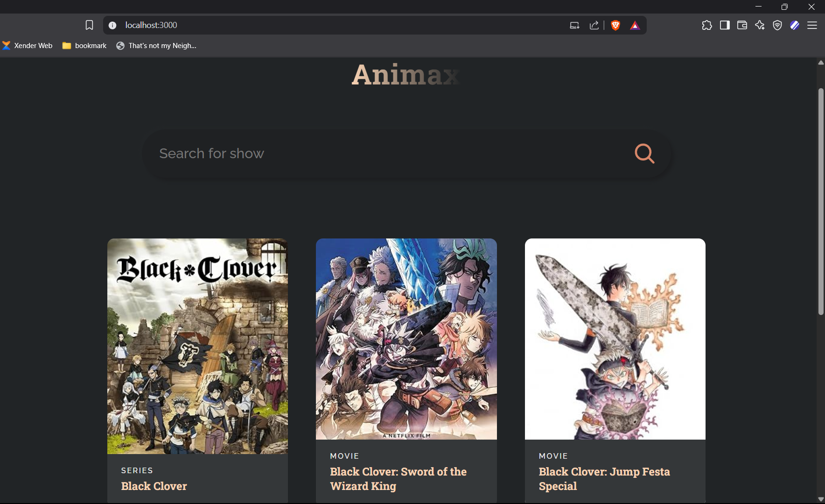Bookmark this page with bookmark icon
Screen dimensions: 825x504
click(x=89, y=25)
